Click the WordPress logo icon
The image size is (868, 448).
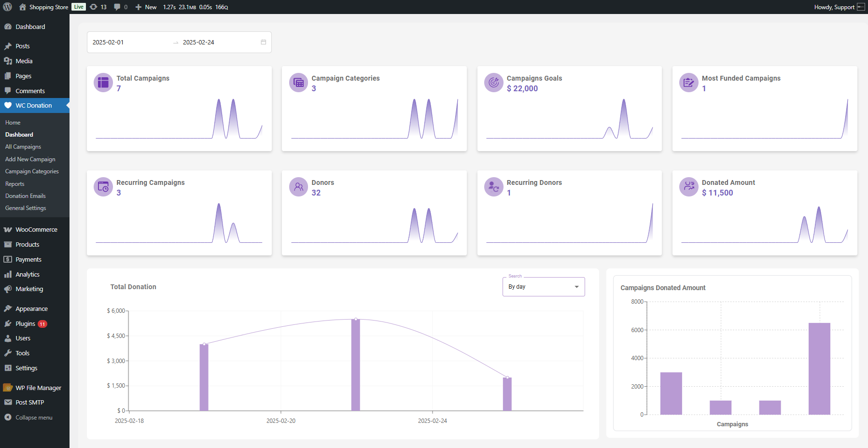(7, 7)
